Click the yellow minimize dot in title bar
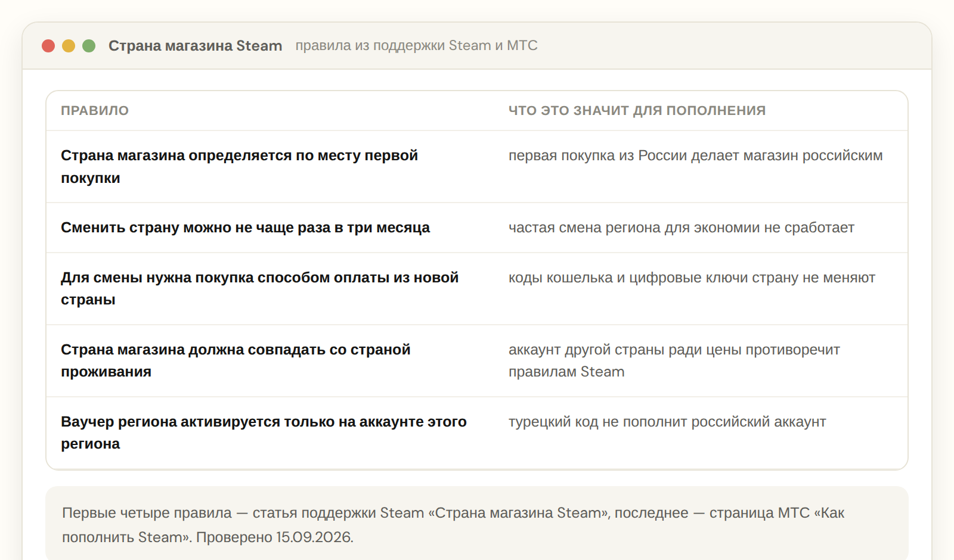 tap(69, 46)
